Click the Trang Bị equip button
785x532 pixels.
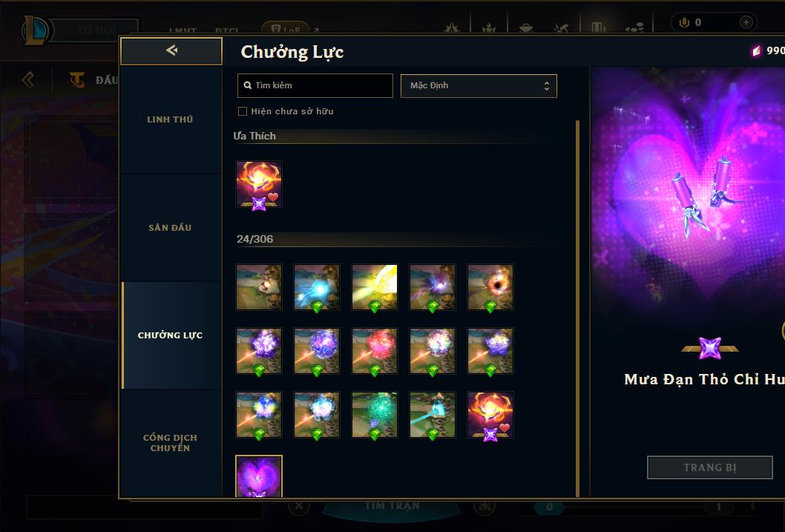[710, 467]
